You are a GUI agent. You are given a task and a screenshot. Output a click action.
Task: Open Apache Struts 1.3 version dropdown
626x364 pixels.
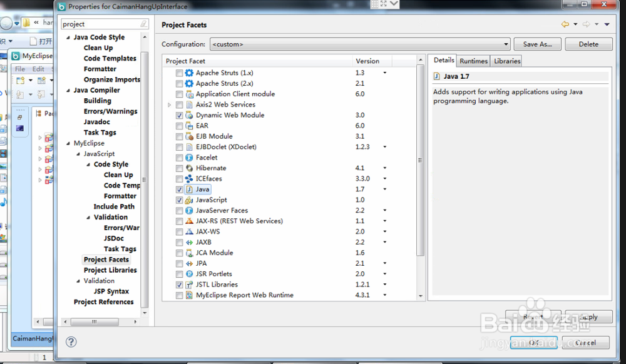coord(385,73)
